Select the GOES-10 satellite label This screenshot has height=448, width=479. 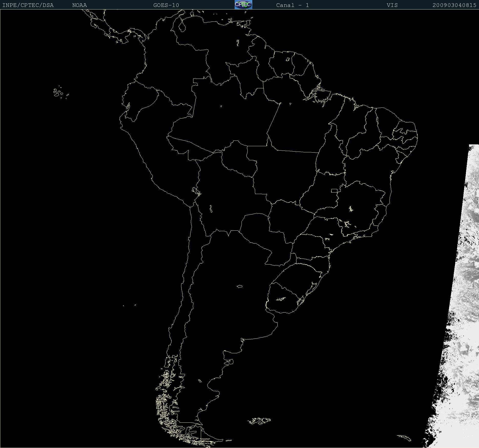click(166, 5)
